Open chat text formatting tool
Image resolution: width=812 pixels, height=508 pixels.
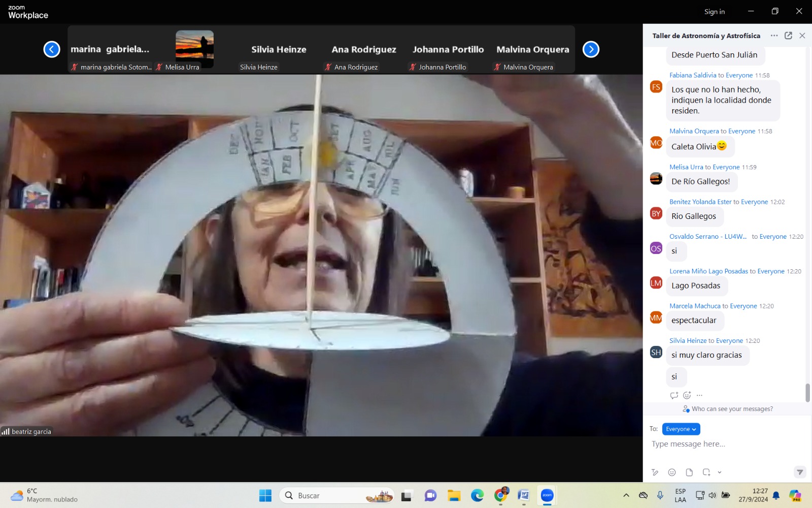tap(655, 472)
